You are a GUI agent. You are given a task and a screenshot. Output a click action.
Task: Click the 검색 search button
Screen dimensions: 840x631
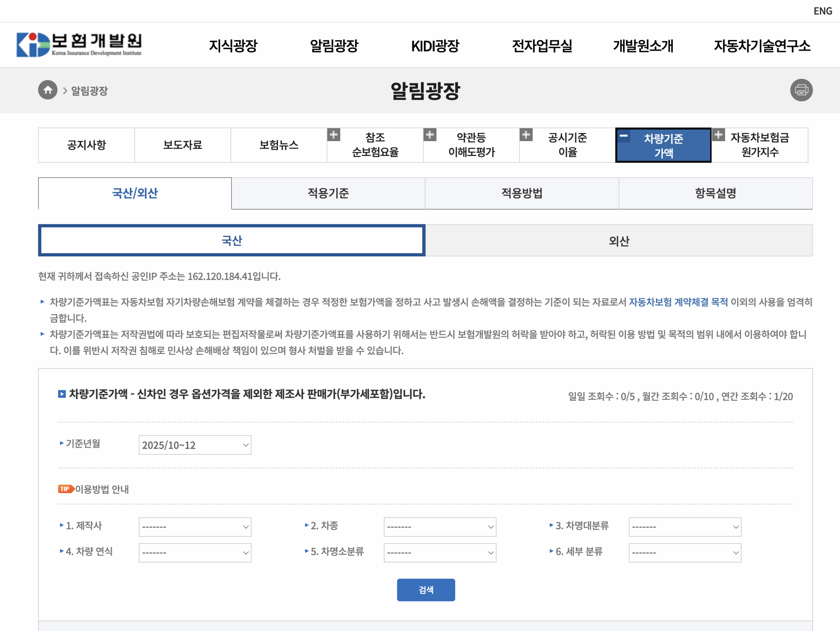pyautogui.click(x=426, y=590)
